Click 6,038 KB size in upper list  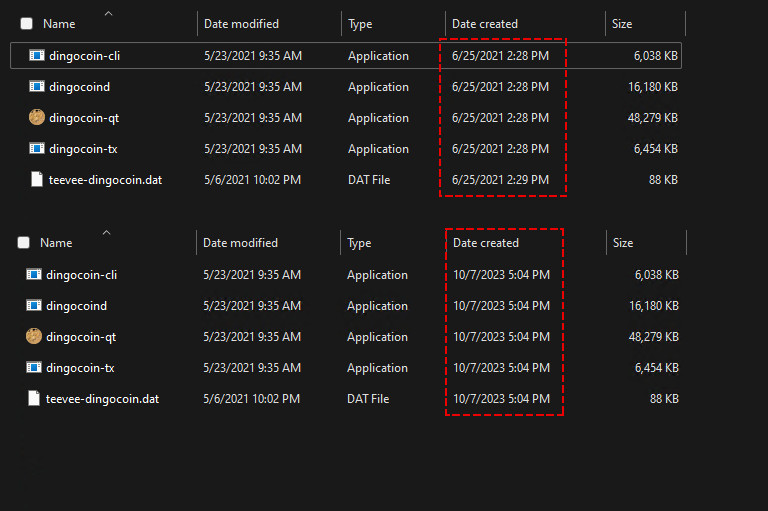pyautogui.click(x=656, y=56)
